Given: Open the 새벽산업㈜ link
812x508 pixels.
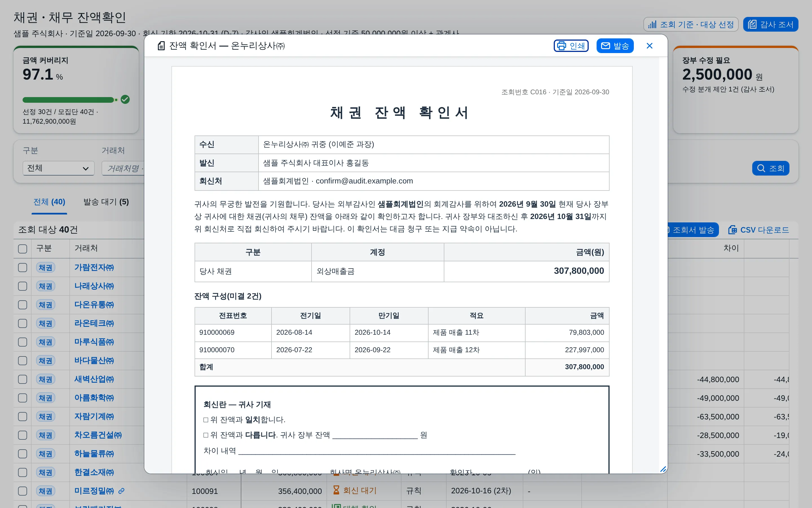Looking at the screenshot, I should [94, 379].
